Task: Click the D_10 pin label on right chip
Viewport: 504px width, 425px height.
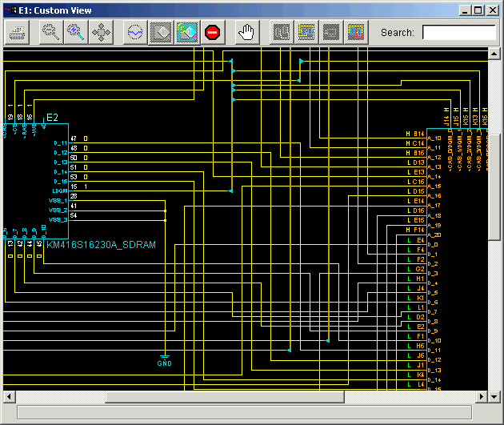Action: (434, 341)
